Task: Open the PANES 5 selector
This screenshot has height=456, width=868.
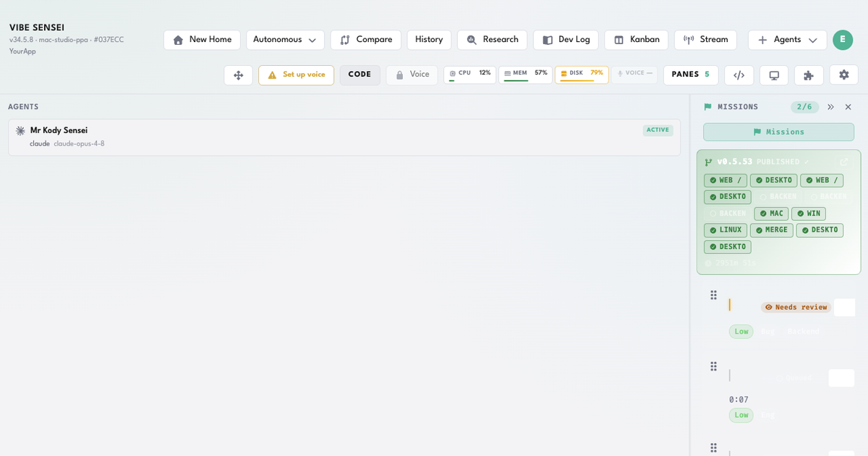Action: click(x=691, y=75)
